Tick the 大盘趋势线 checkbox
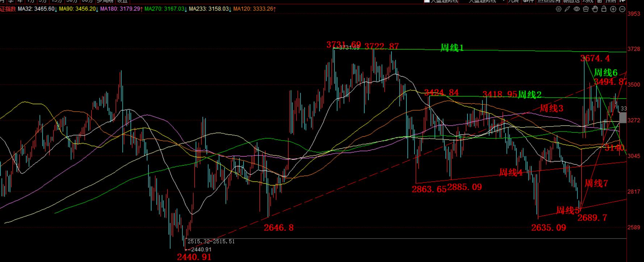The image size is (644, 262). tap(427, 1)
